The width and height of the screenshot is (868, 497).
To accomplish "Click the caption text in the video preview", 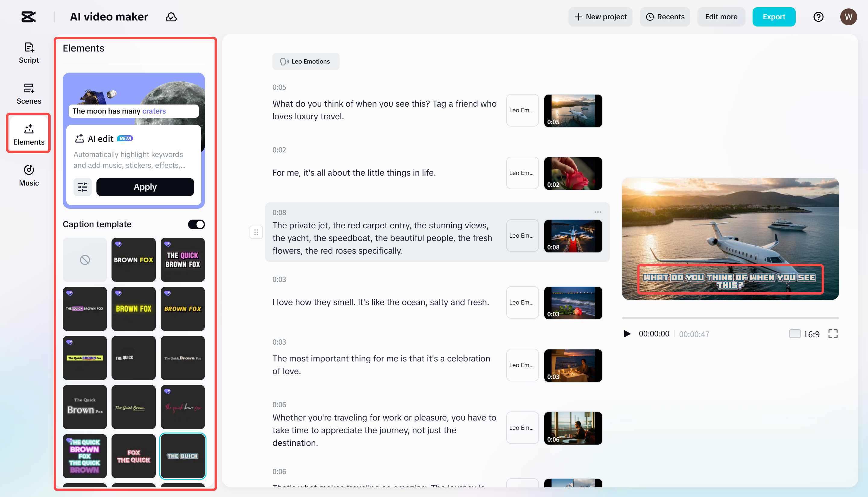I will pos(729,281).
